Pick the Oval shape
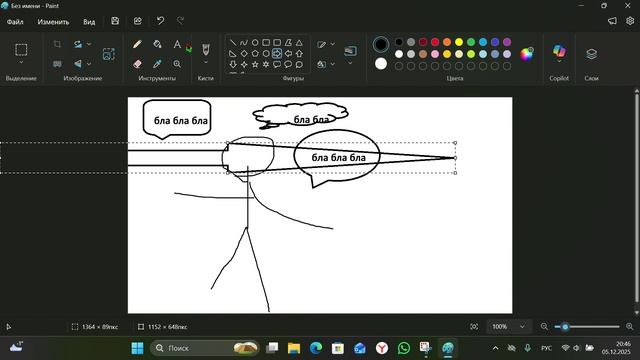The width and height of the screenshot is (640, 360). [255, 42]
